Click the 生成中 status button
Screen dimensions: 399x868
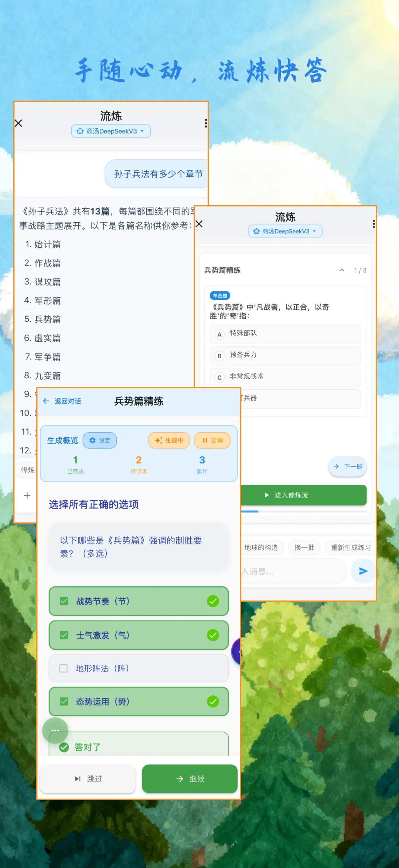[x=169, y=440]
